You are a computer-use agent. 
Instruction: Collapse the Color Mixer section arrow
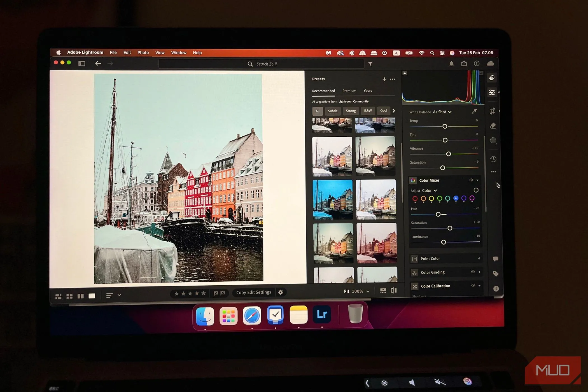477,180
